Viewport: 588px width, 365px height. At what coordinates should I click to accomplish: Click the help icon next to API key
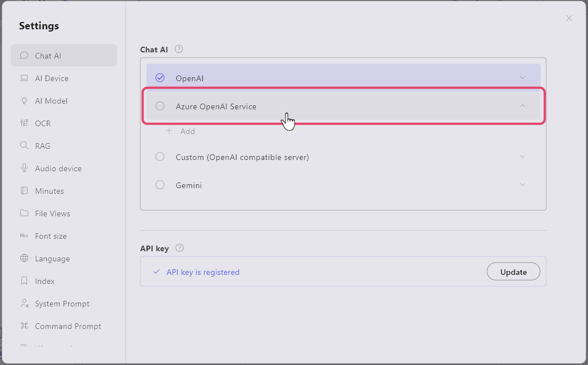180,248
